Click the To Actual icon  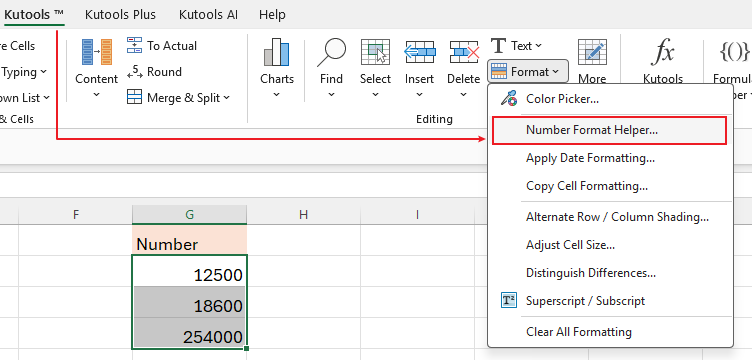click(x=135, y=46)
